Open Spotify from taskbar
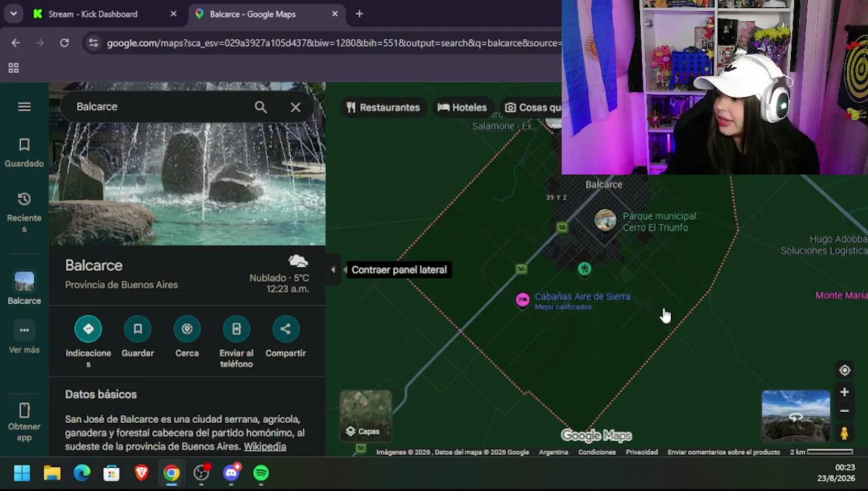 pos(261,473)
